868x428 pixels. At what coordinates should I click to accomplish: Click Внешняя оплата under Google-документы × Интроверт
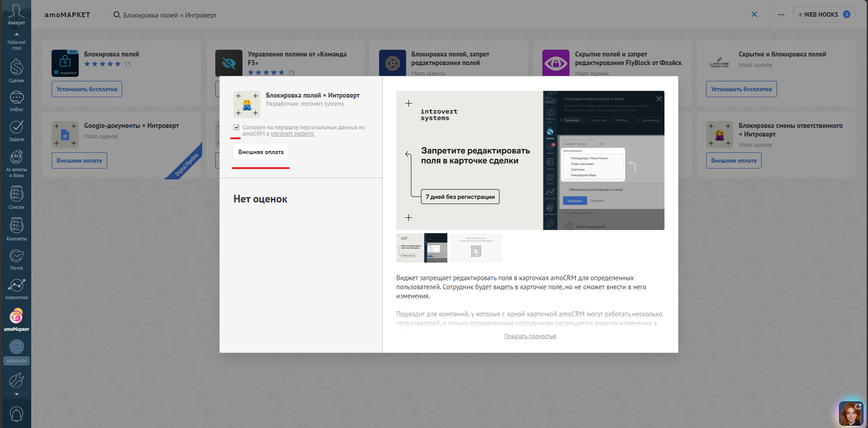pos(79,160)
